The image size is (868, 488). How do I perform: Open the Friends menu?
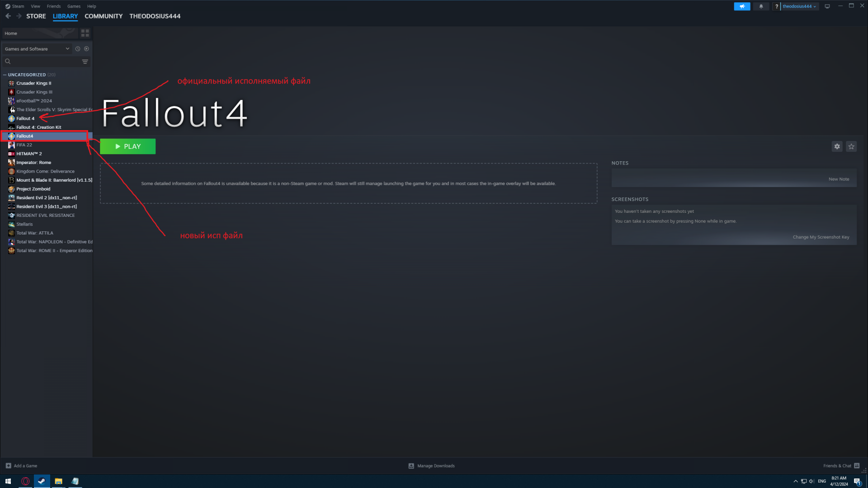(x=53, y=6)
